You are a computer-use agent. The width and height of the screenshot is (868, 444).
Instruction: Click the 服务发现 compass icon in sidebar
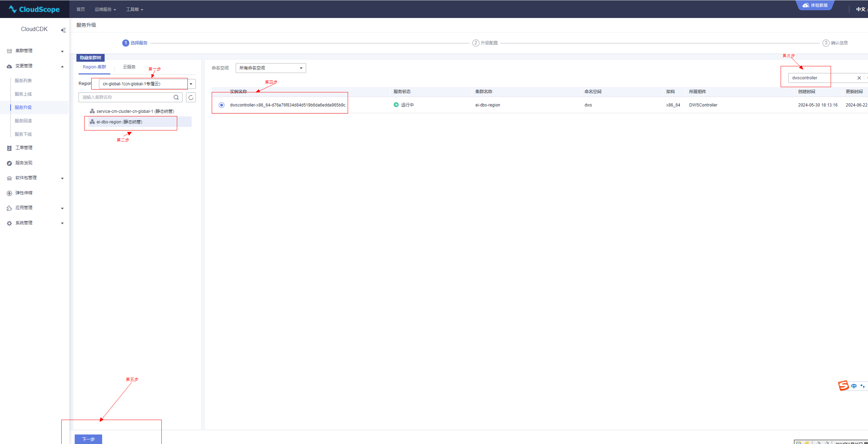point(10,163)
